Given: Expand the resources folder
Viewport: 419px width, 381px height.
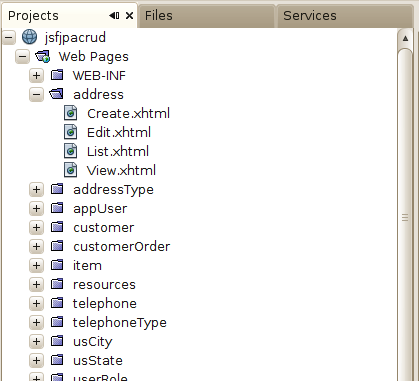Looking at the screenshot, I should [x=36, y=284].
